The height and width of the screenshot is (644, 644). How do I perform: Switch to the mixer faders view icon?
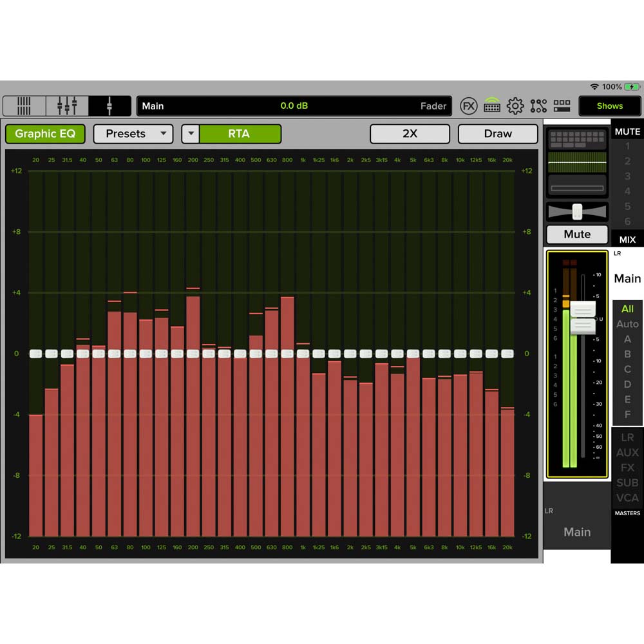(66, 106)
